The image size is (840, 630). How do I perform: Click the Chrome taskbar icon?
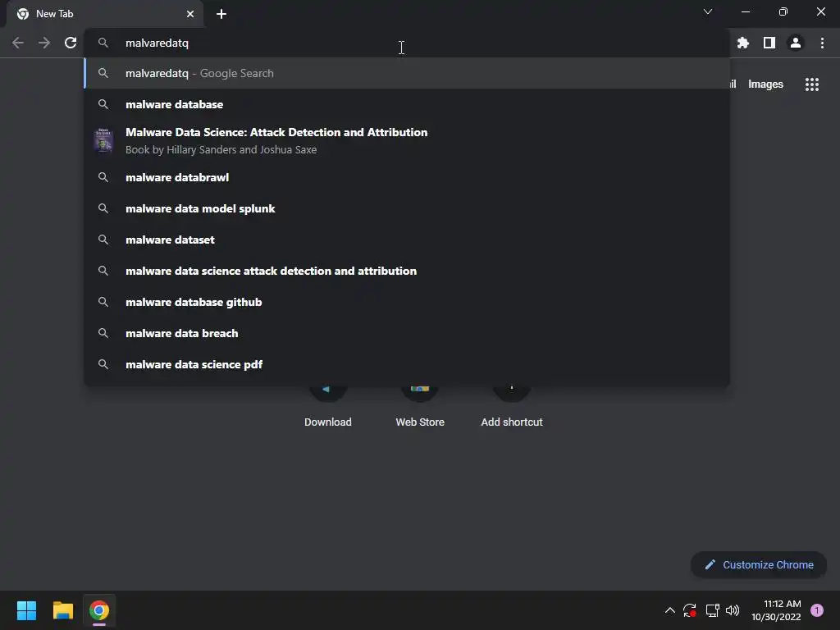pos(99,610)
